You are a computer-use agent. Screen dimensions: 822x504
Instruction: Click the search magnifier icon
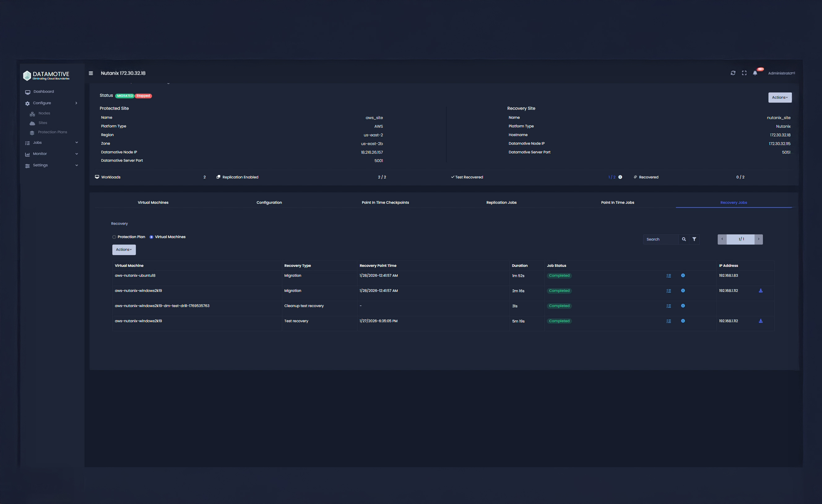click(x=684, y=239)
